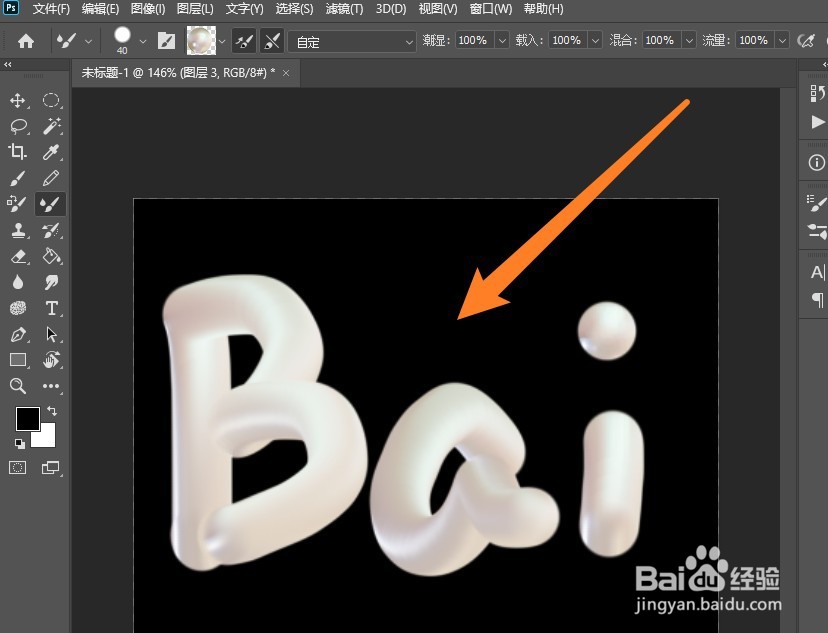Select the Magic Wand tool
Image resolution: width=828 pixels, height=633 pixels.
pyautogui.click(x=51, y=126)
